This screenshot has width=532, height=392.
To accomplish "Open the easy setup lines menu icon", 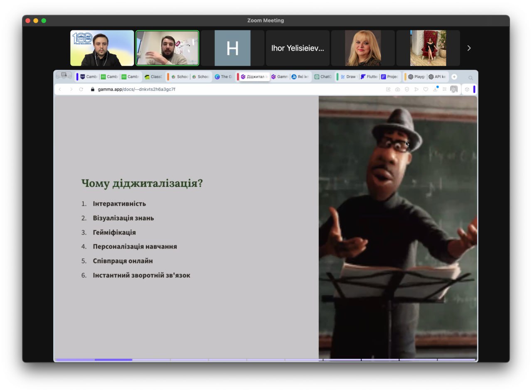I will 445,89.
